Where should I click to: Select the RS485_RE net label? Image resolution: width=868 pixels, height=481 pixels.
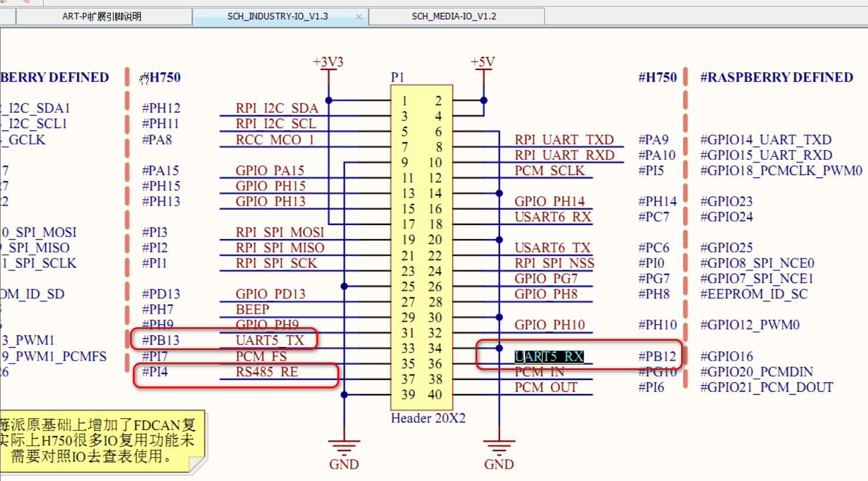(x=267, y=372)
